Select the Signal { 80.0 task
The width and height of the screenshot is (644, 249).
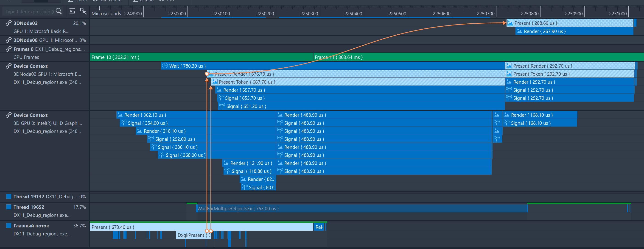258,187
